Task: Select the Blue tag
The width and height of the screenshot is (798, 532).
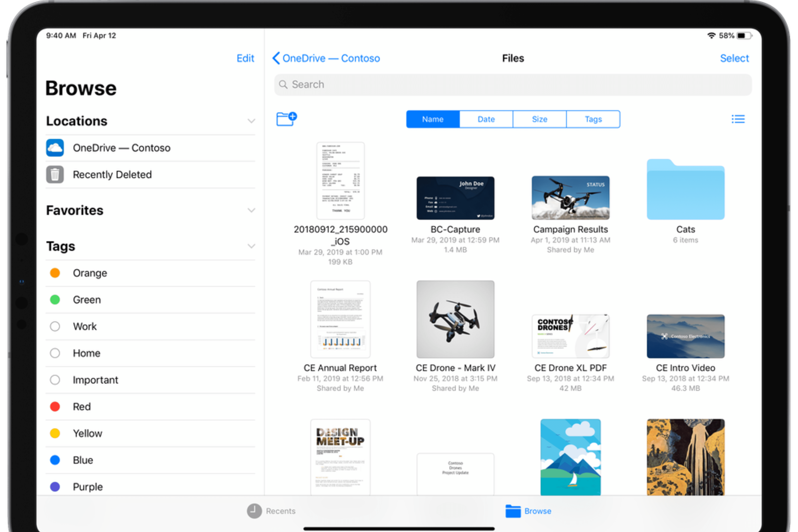Action: (x=150, y=461)
